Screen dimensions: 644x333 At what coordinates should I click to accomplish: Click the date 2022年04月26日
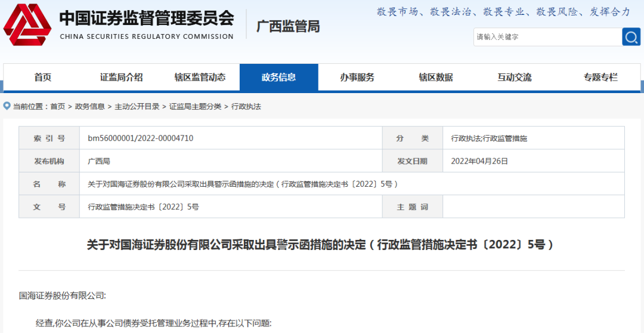(479, 162)
